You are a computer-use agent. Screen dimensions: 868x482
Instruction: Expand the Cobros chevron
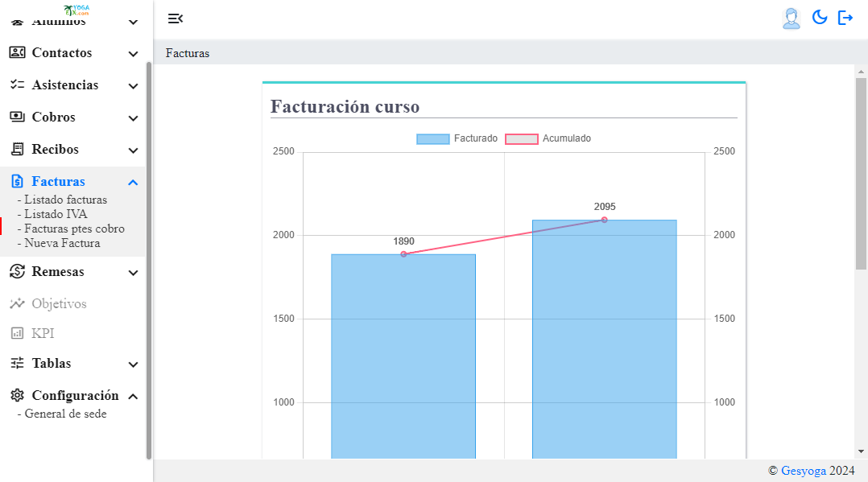pyautogui.click(x=133, y=117)
